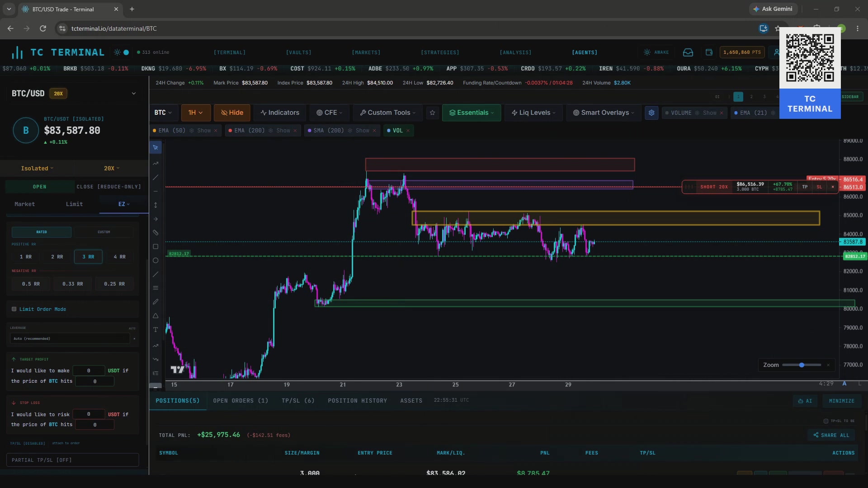Open the [MARKETS] navigation menu
The width and height of the screenshot is (868, 488).
366,53
